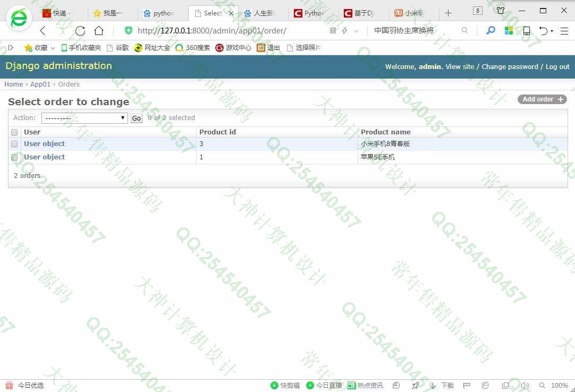Screen dimensions: 575x392
Task: Open 热点资讯 news in status bar
Action: tap(365, 386)
